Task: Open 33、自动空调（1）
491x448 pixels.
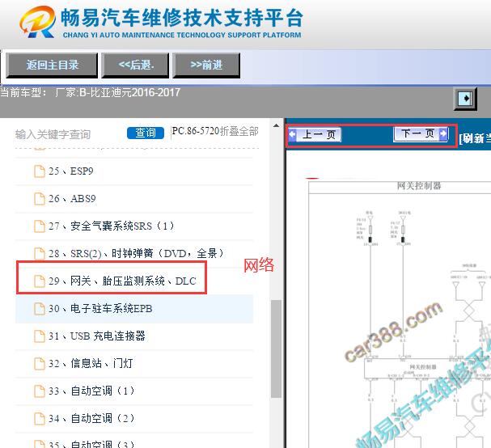Action: click(x=91, y=391)
